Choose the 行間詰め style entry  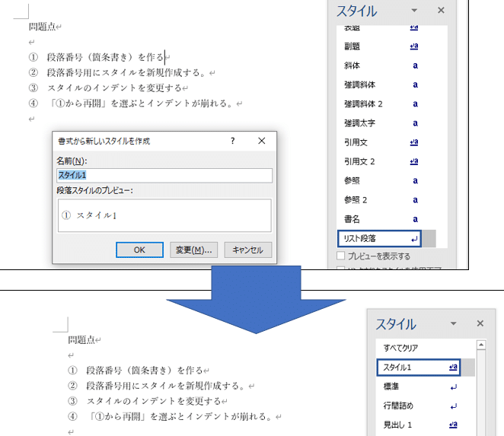click(x=400, y=406)
